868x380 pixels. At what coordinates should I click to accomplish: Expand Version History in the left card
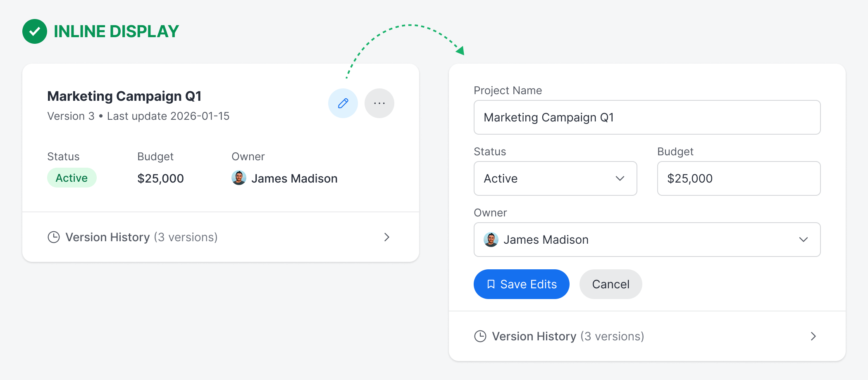386,237
